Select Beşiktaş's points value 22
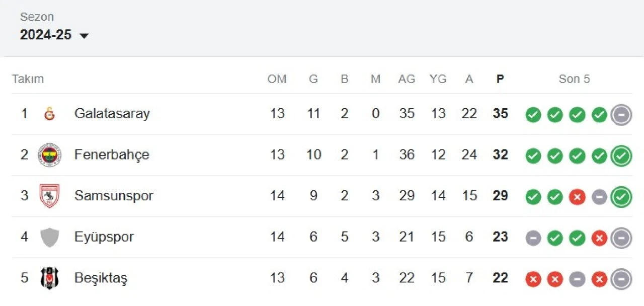The height and width of the screenshot is (306, 644). pyautogui.click(x=500, y=277)
